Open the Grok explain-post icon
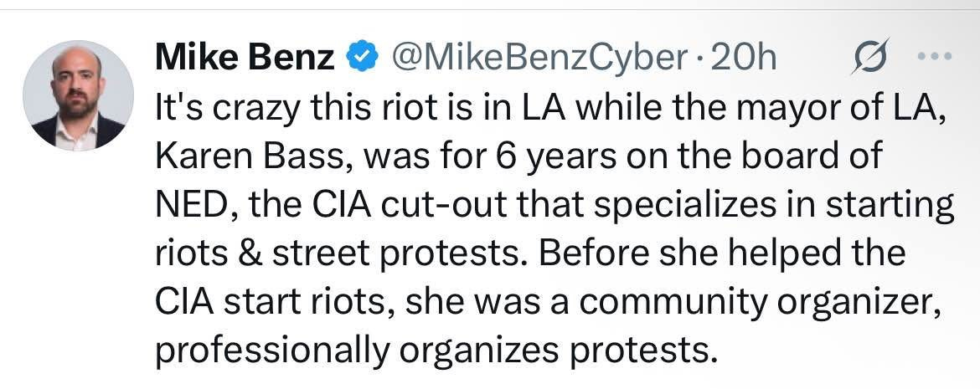 click(869, 58)
